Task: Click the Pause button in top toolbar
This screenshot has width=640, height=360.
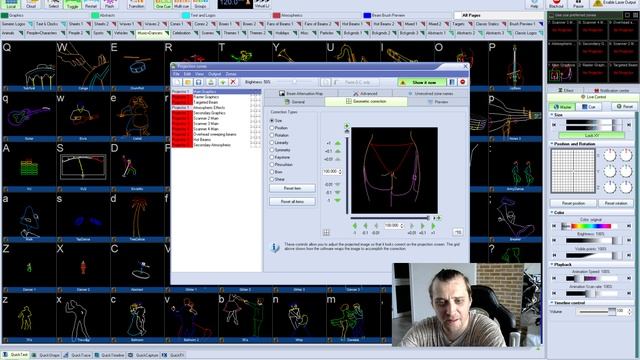Action: coord(578,4)
